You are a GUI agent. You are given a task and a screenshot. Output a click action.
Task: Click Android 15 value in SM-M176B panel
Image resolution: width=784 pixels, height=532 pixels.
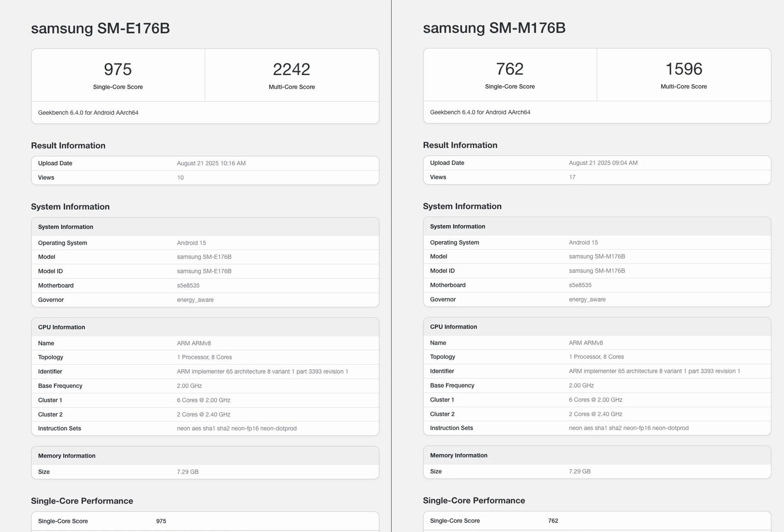coord(584,242)
